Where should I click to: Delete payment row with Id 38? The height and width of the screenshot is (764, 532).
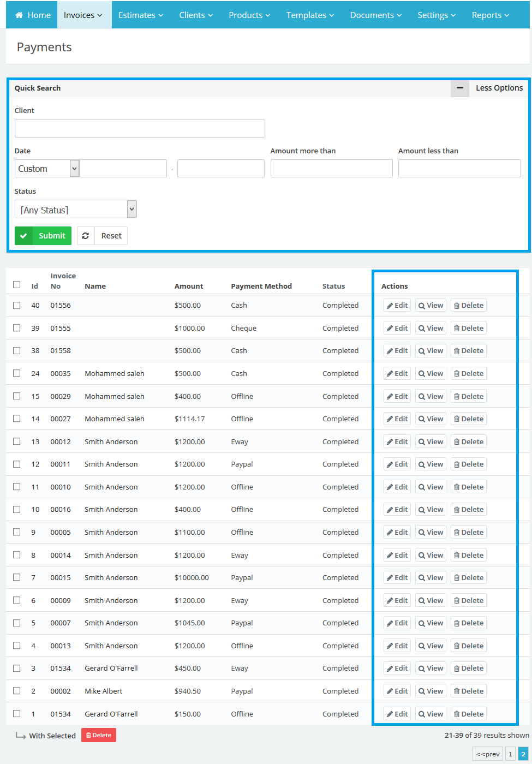coord(468,351)
